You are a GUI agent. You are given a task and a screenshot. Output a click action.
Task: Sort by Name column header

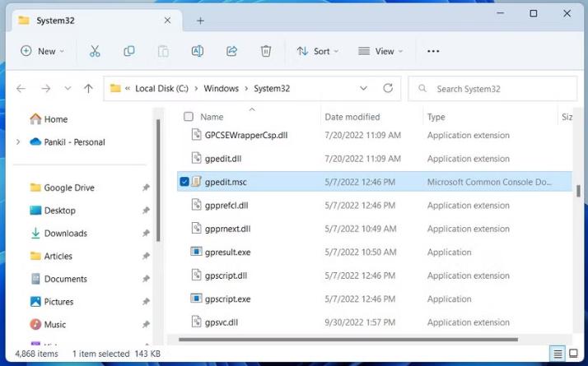pos(212,117)
